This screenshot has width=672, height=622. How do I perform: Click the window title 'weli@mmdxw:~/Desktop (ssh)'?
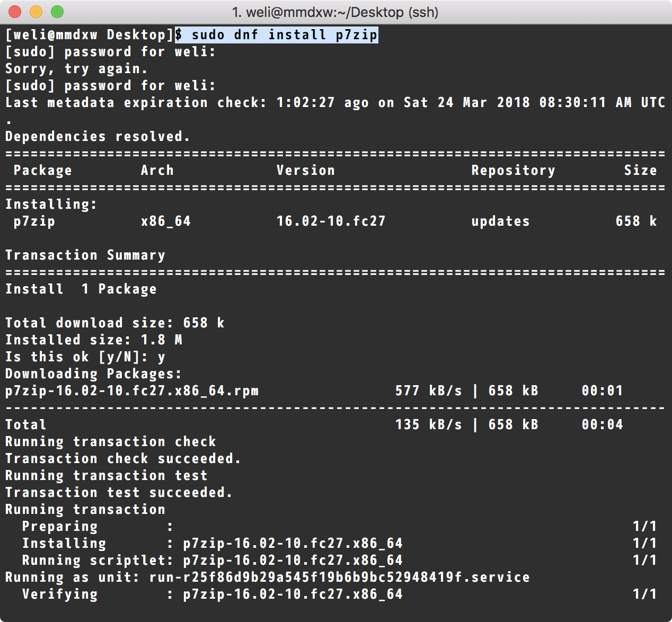(x=335, y=12)
